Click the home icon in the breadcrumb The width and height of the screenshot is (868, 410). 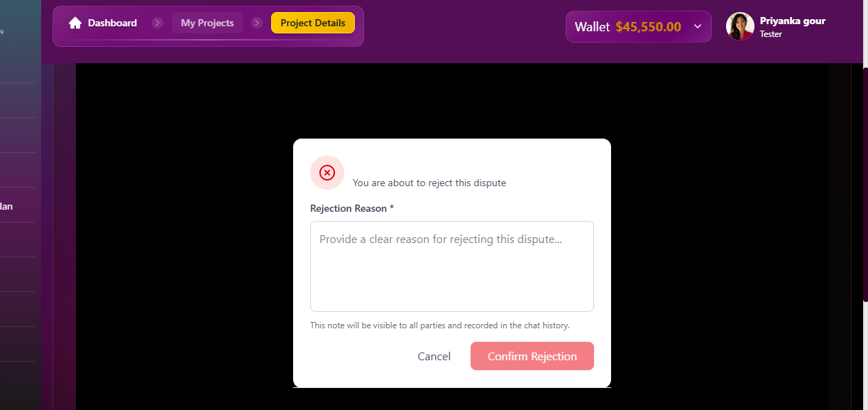coord(75,23)
